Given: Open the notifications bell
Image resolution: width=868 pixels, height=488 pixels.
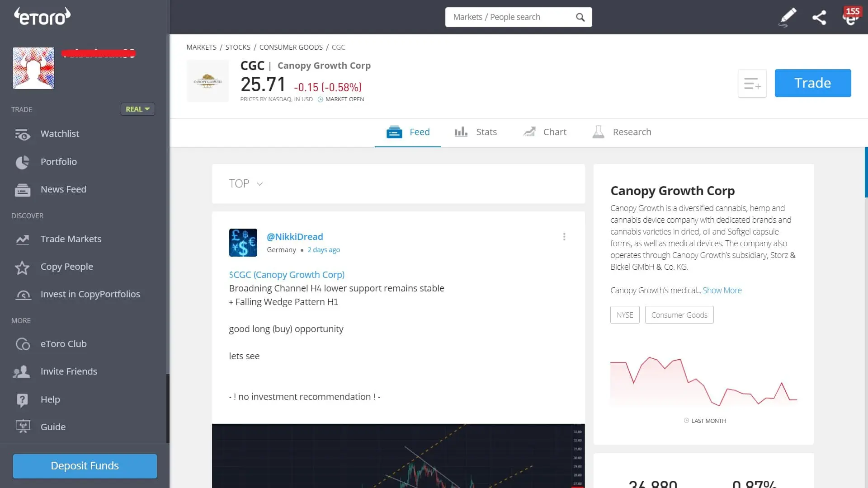Looking at the screenshot, I should pos(852,17).
